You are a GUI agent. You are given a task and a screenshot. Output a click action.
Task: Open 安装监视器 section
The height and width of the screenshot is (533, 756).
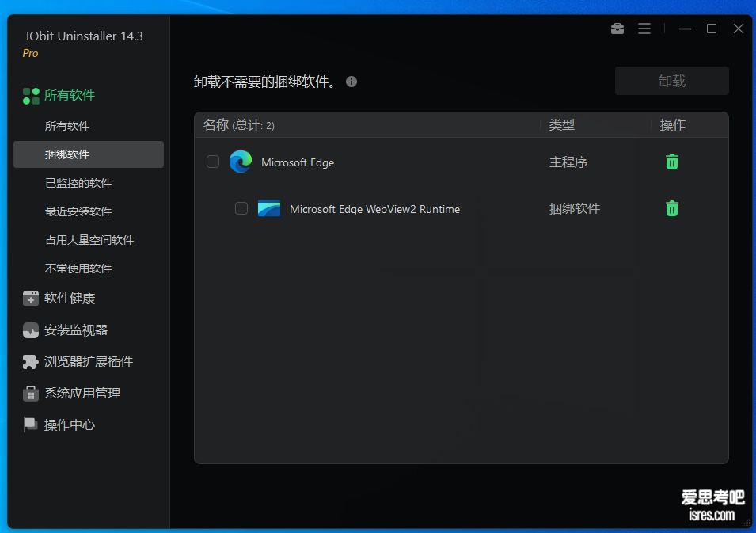click(76, 330)
